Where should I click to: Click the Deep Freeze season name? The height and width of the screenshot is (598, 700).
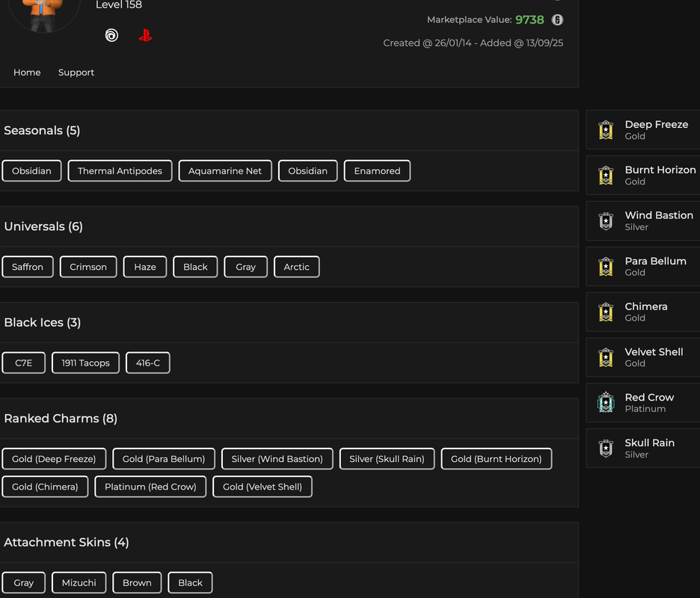pos(657,125)
